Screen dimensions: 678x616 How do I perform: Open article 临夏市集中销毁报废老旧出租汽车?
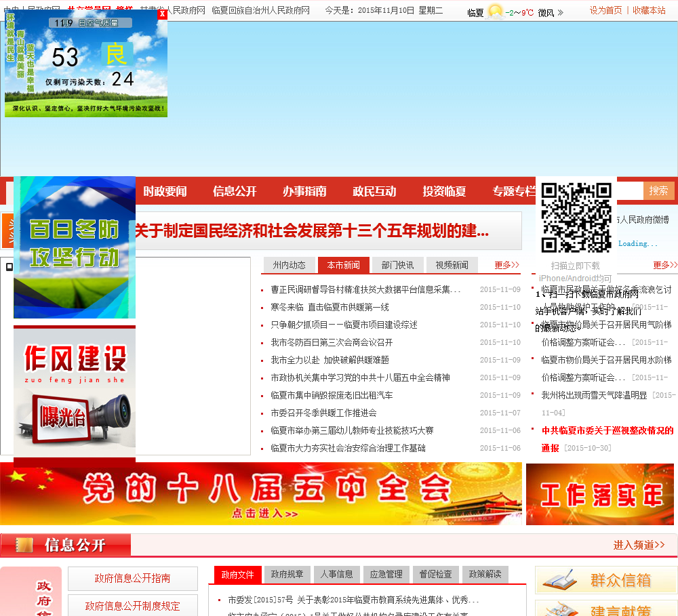(x=332, y=396)
